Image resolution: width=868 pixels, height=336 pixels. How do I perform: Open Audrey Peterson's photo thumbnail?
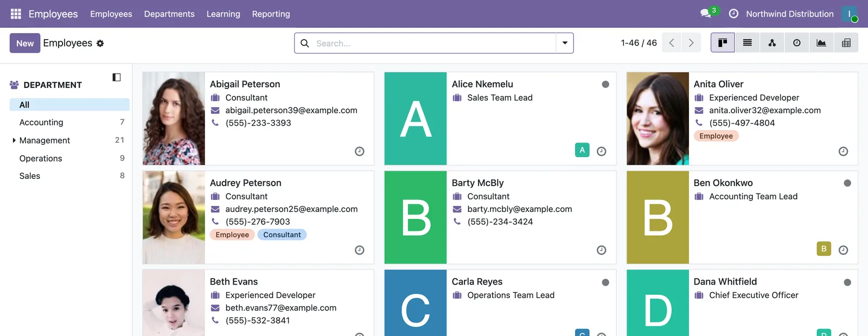[x=174, y=217]
